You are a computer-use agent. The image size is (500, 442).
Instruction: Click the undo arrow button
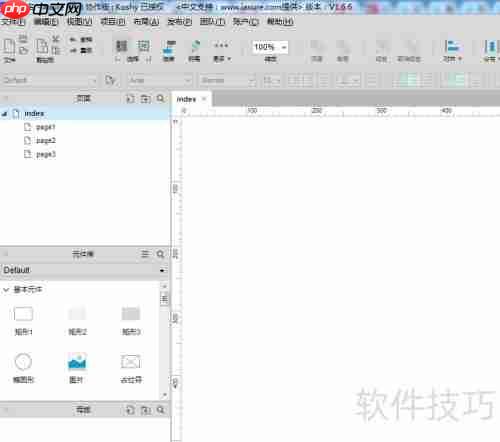pyautogui.click(x=81, y=40)
